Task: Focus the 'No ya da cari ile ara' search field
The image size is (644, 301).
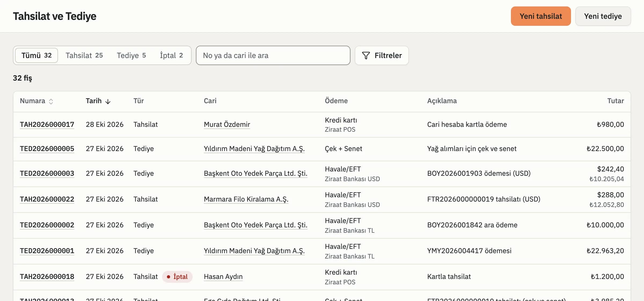Action: click(273, 55)
